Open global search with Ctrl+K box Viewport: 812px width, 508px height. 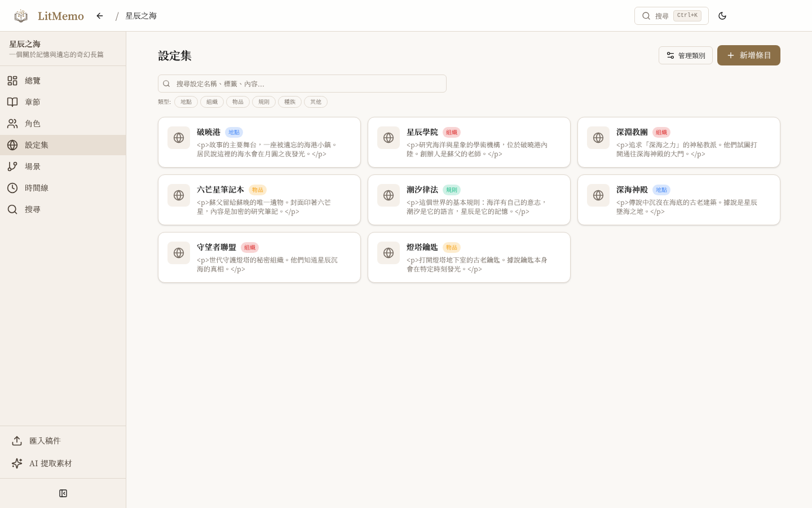tap(672, 16)
